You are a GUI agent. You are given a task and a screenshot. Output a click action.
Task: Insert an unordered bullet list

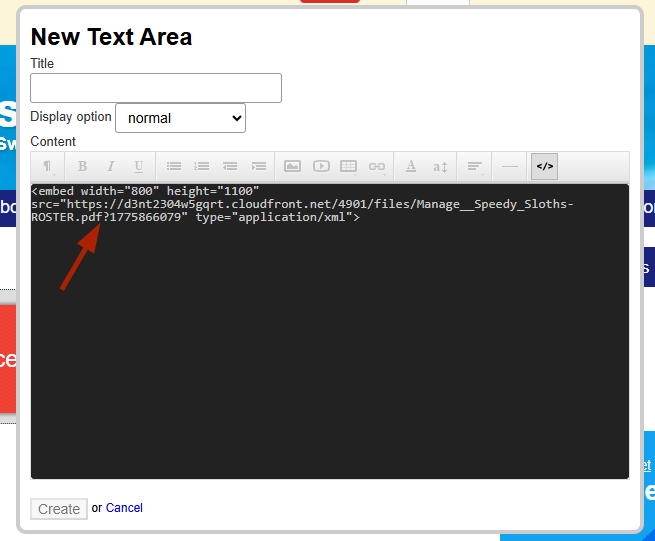(174, 167)
